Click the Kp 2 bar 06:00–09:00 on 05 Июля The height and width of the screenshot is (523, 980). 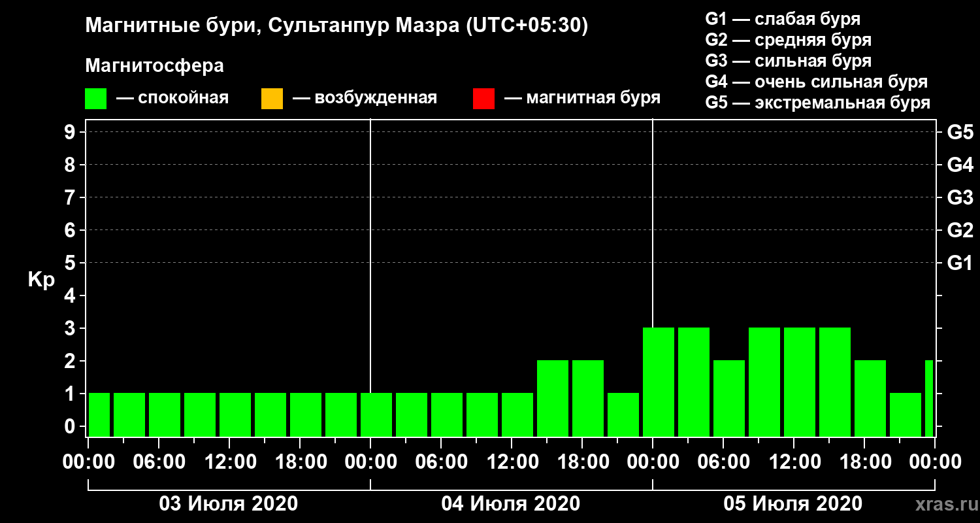coord(729,398)
